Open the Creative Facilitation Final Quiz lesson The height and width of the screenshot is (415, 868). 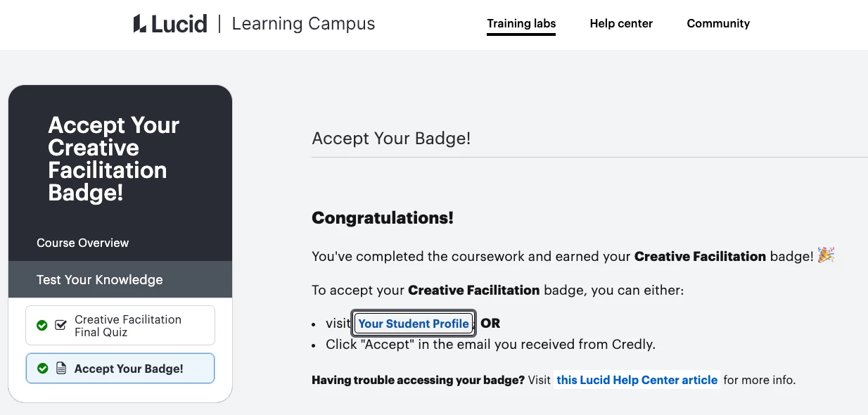click(x=128, y=326)
